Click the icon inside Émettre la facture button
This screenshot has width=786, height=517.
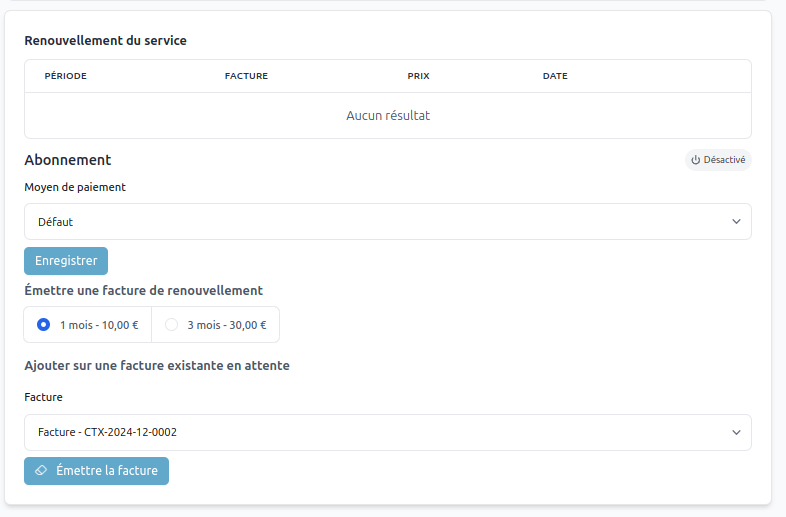pyautogui.click(x=41, y=471)
